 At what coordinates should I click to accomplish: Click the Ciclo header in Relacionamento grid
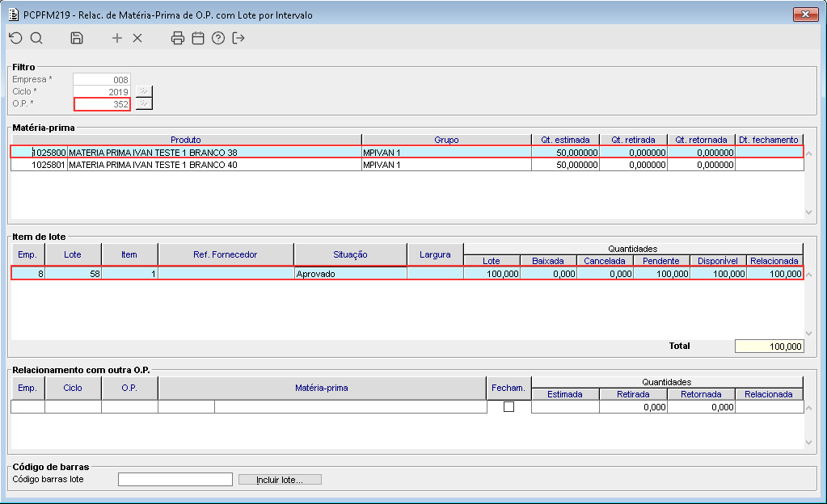pyautogui.click(x=73, y=388)
